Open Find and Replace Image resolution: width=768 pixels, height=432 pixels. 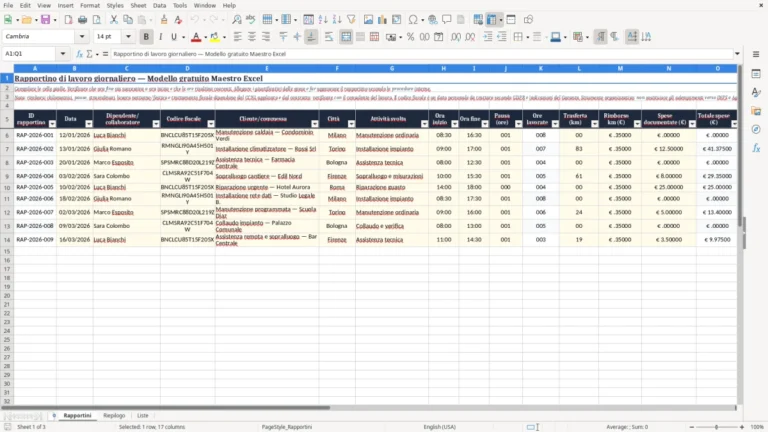coord(237,20)
